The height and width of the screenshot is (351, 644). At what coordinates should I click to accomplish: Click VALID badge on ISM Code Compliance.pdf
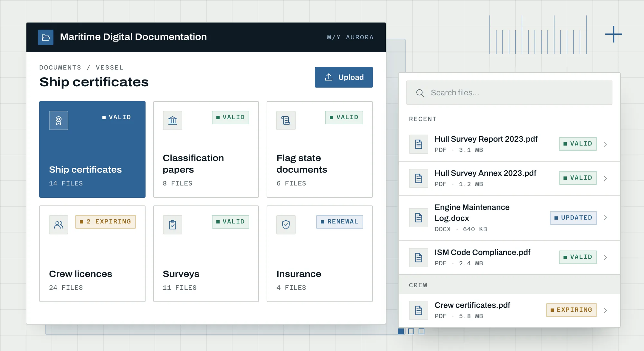coord(578,257)
